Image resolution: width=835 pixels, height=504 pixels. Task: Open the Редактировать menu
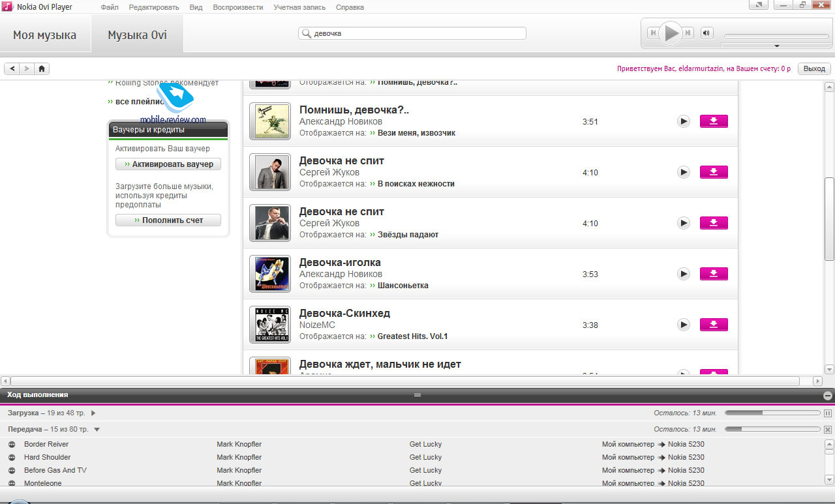[x=154, y=7]
